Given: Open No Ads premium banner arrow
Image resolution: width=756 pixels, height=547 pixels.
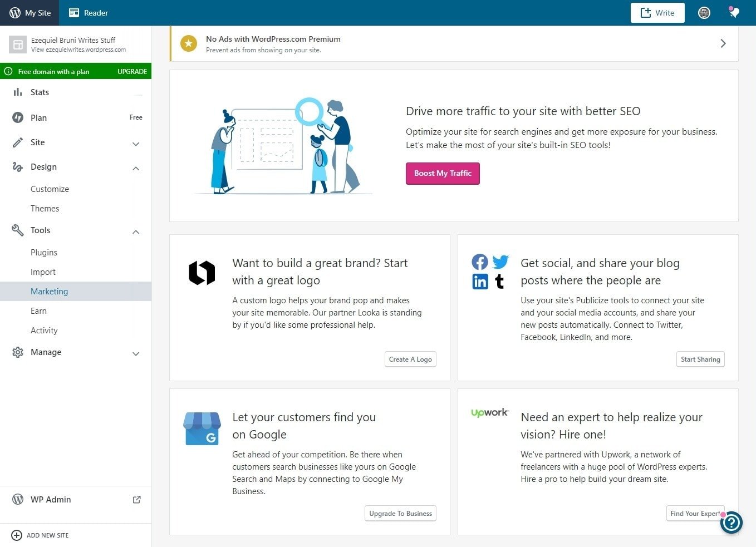Looking at the screenshot, I should click(x=723, y=43).
